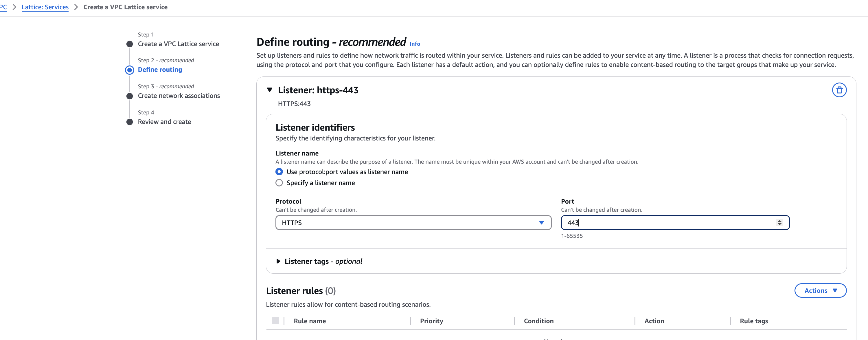Click the Info link beside Define routing
Viewport: 868px width, 340px height.
[x=414, y=44]
